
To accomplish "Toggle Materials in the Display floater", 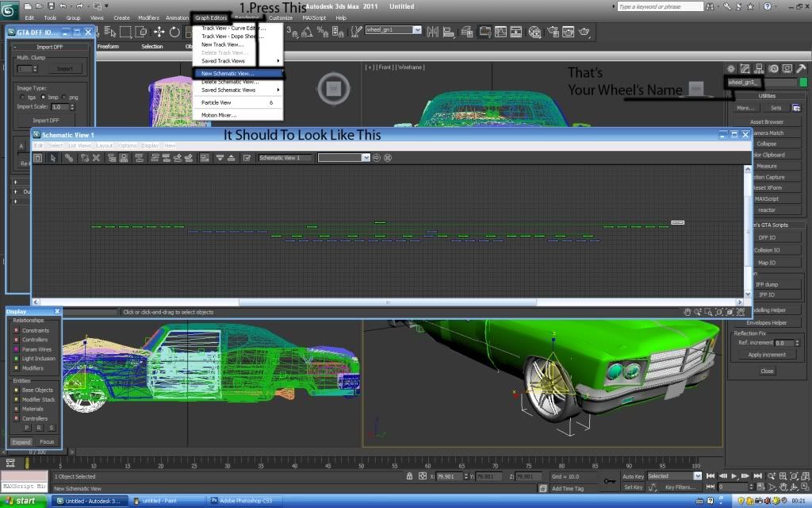I will 16,409.
